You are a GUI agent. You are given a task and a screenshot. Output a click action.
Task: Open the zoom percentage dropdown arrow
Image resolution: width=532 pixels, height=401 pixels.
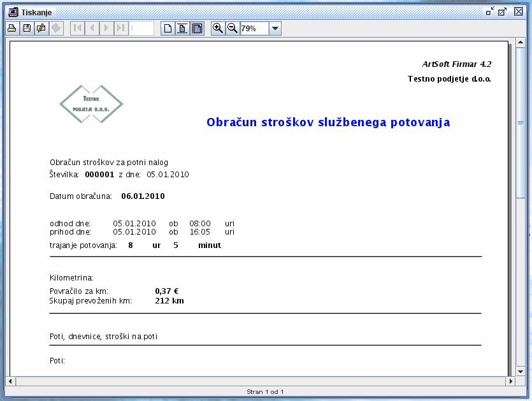(275, 29)
